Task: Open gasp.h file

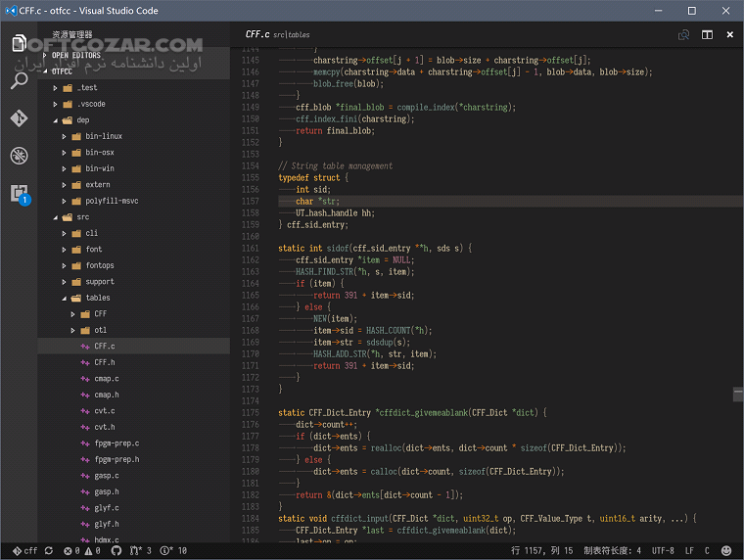Action: click(x=134, y=491)
